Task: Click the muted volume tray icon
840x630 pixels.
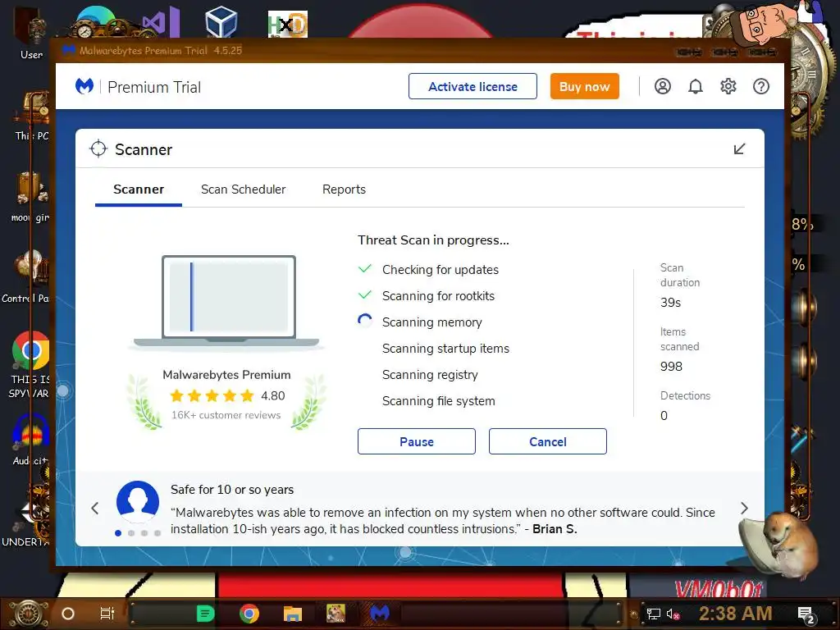Action: pos(673,614)
